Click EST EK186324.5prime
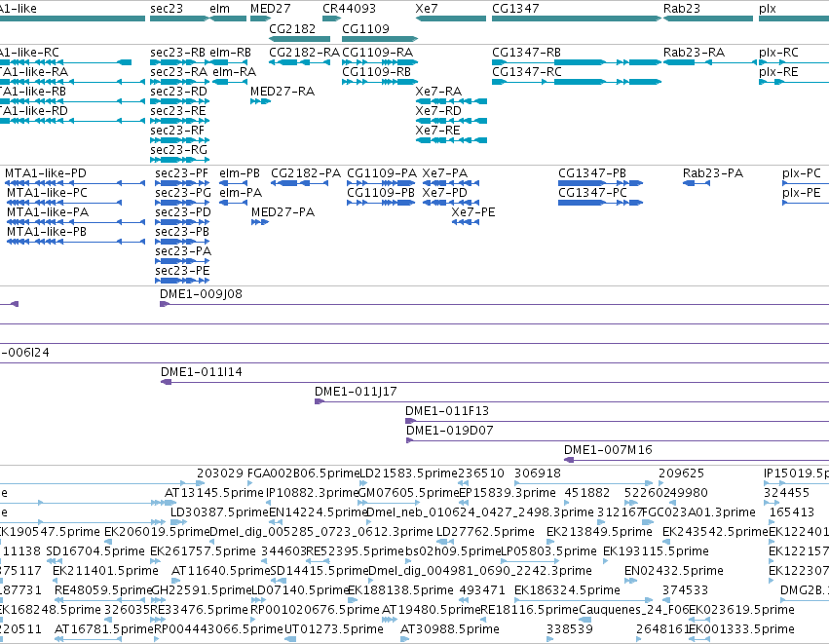Viewport: 829px width, 644px height. [567, 589]
